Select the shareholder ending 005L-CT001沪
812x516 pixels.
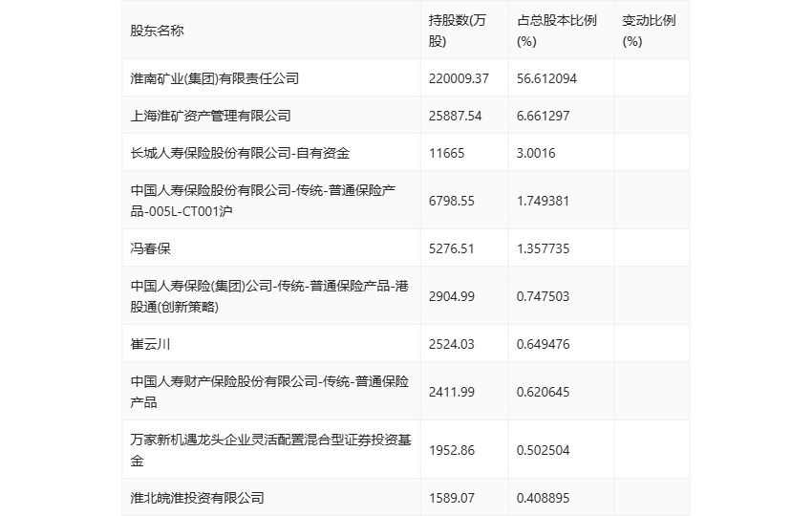[263, 201]
